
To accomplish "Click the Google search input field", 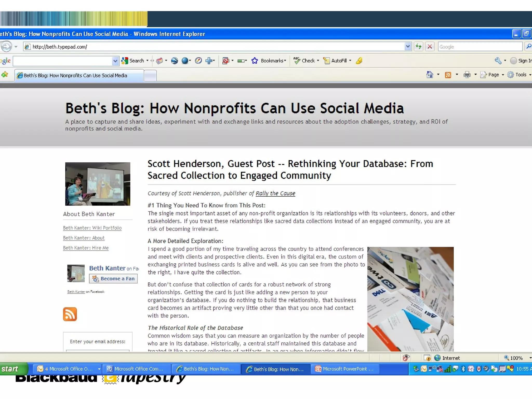I will click(x=480, y=47).
